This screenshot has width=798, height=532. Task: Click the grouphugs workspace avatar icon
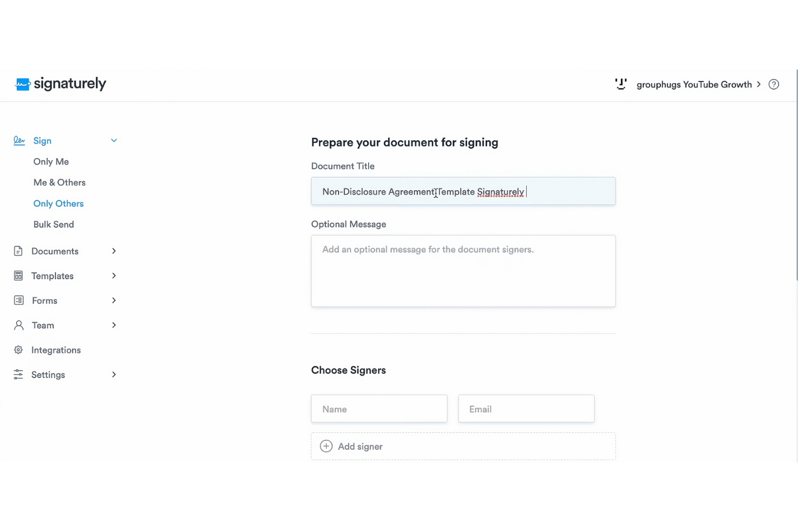[621, 84]
